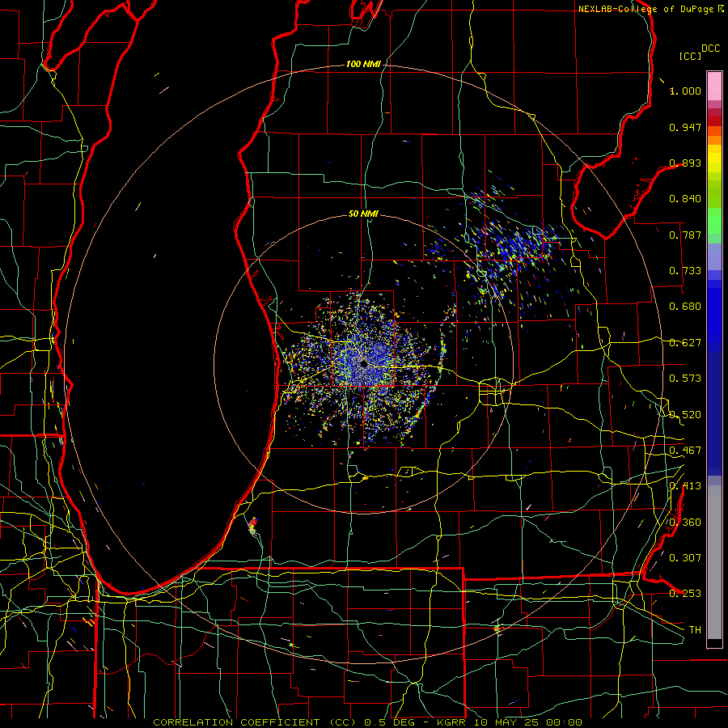
Task: Click the 50 NMI range ring label
Action: (363, 214)
